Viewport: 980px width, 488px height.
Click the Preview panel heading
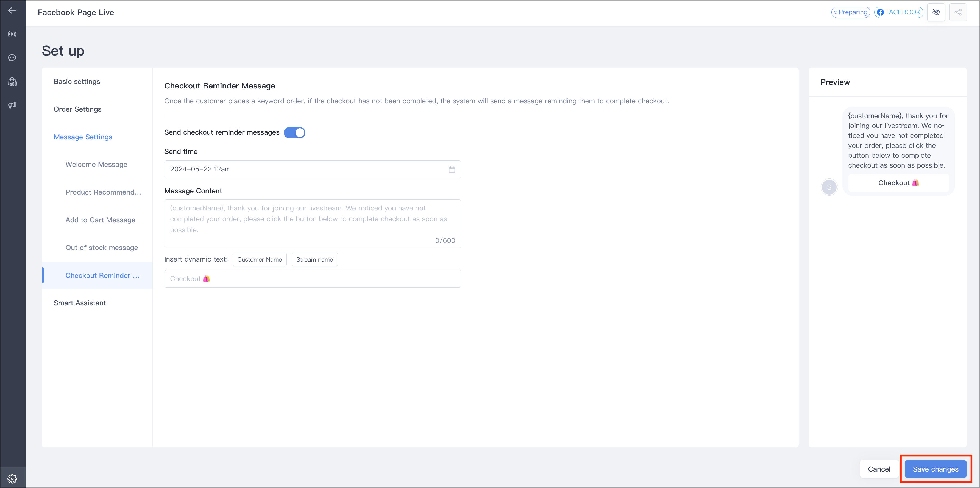pos(835,82)
